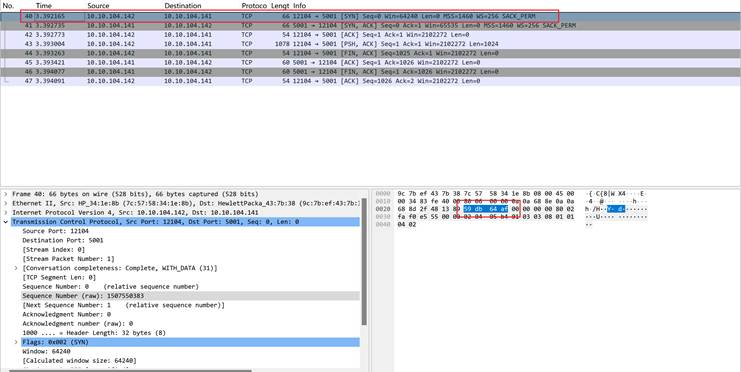Viewport: 741px width, 372px height.
Task: Sort packets by the Info column header
Action: (299, 6)
